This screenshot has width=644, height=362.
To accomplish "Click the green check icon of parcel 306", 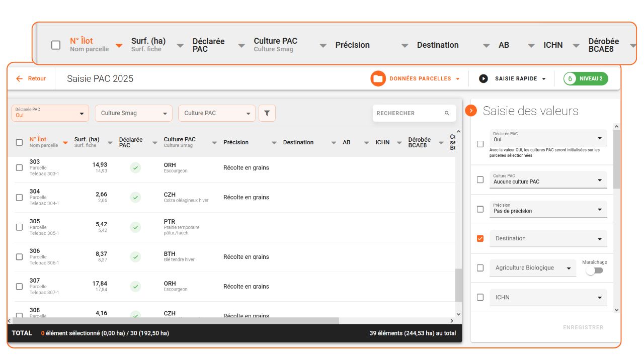I will tap(135, 257).
